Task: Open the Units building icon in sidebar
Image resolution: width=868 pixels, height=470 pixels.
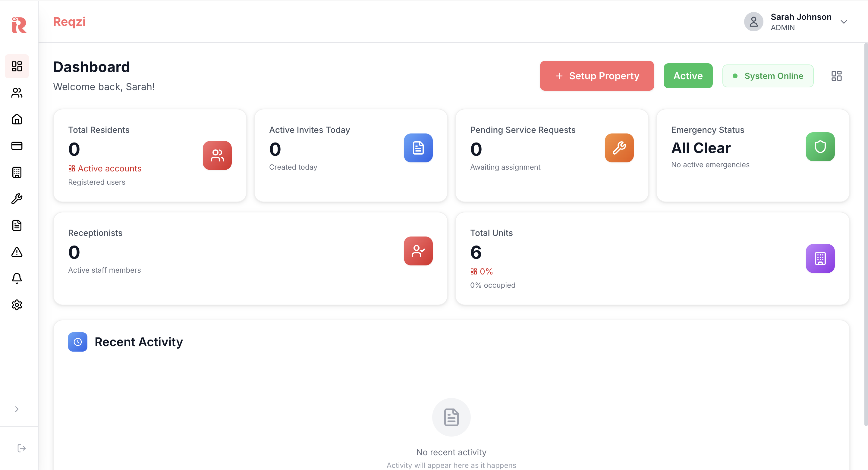Action: tap(17, 172)
